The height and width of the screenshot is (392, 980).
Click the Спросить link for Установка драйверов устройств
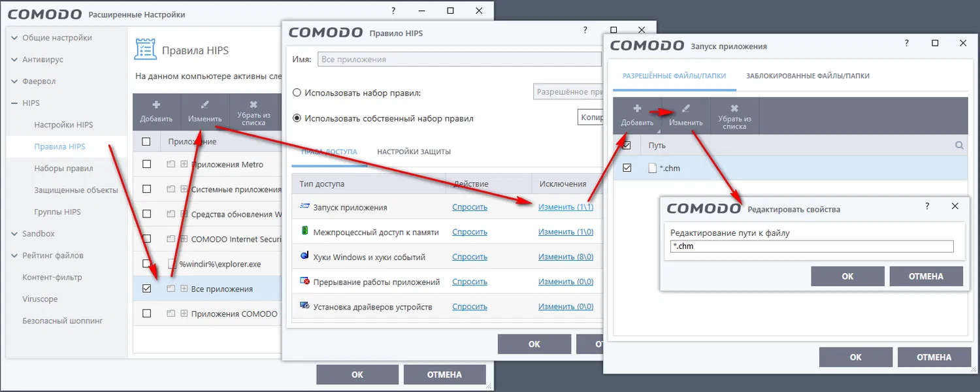click(x=470, y=306)
